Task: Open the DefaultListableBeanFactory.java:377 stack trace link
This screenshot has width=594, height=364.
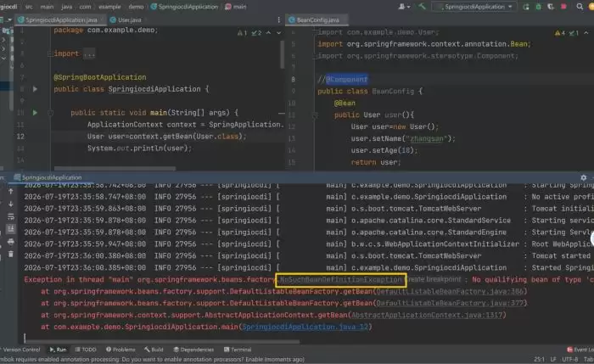Action: pyautogui.click(x=450, y=303)
